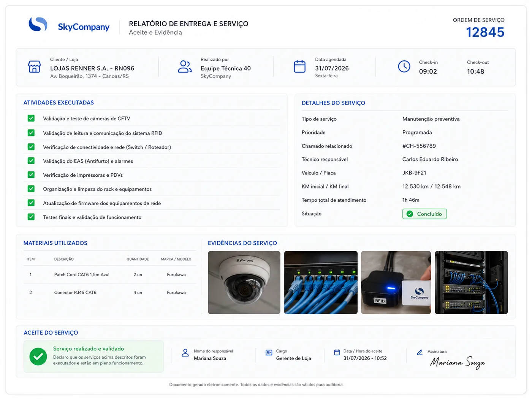Toggle checkbox for Validação do EAS (Antifurto)
Screen dimensions: 532x399
click(31, 161)
